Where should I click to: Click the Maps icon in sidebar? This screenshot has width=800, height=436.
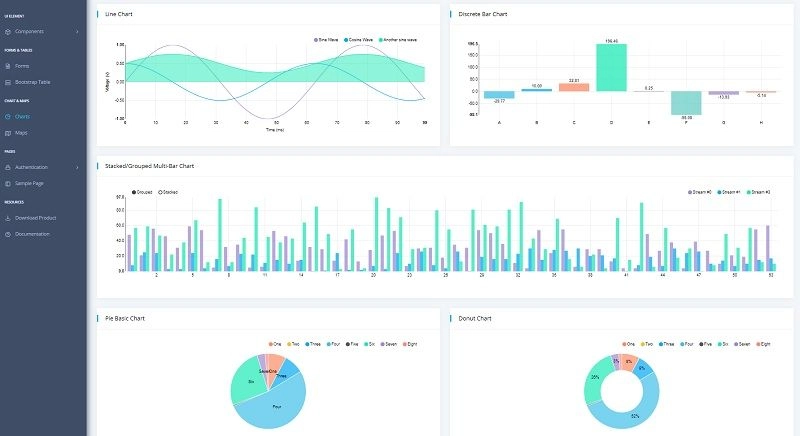8,133
